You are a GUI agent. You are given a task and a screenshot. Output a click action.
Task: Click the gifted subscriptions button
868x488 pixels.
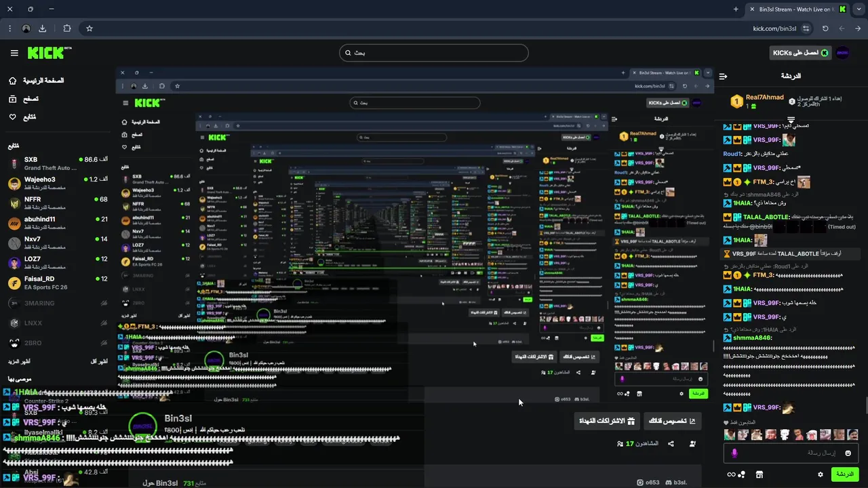[x=606, y=421]
